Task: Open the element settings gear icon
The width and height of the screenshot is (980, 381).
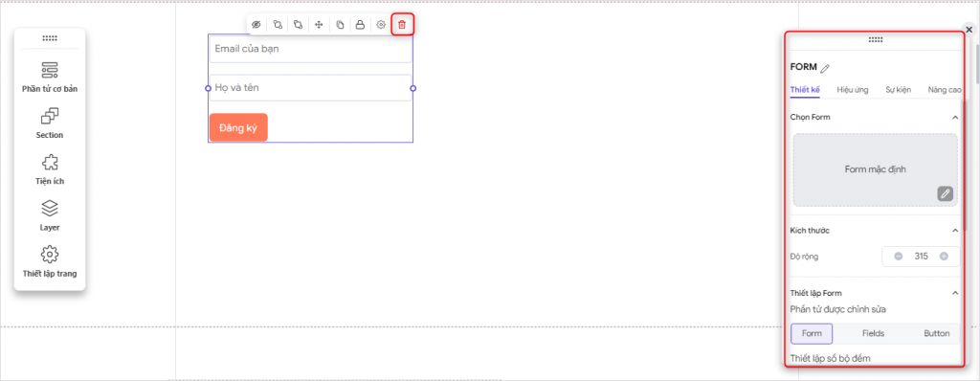Action: [x=381, y=24]
